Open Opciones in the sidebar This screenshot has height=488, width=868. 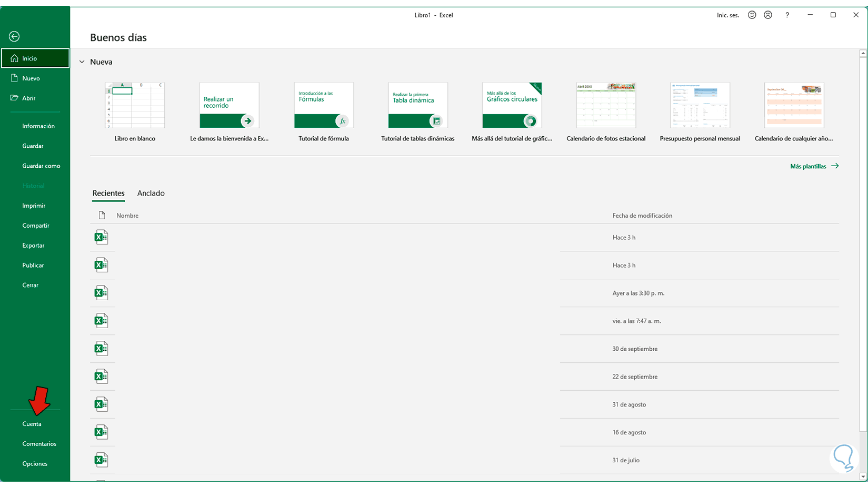[x=35, y=464]
